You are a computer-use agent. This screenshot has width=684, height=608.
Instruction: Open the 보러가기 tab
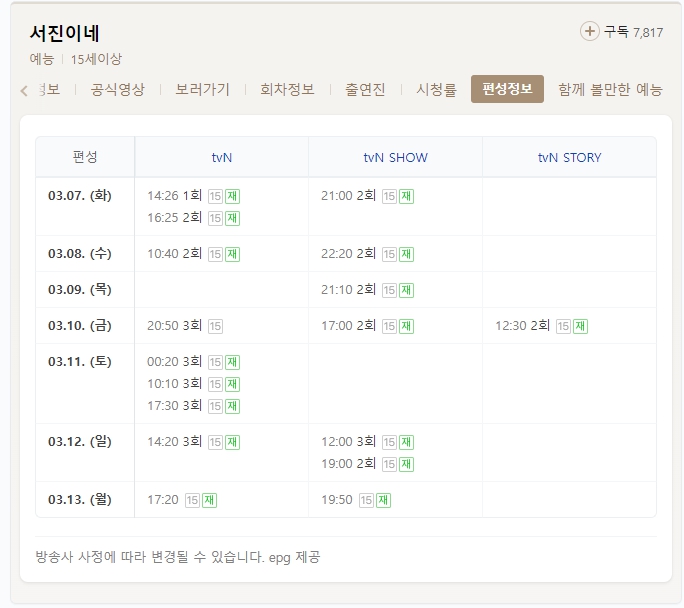202,89
